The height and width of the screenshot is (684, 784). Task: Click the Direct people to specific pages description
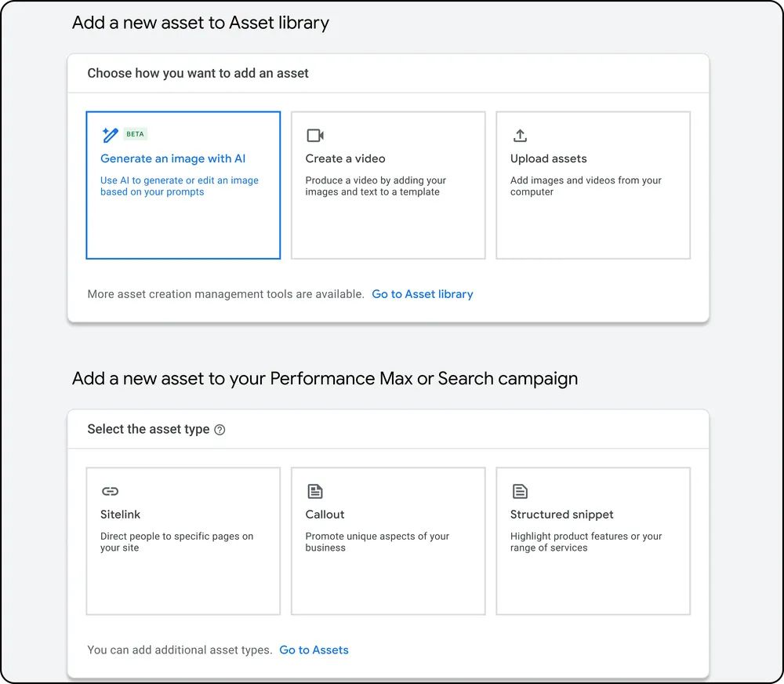point(176,542)
